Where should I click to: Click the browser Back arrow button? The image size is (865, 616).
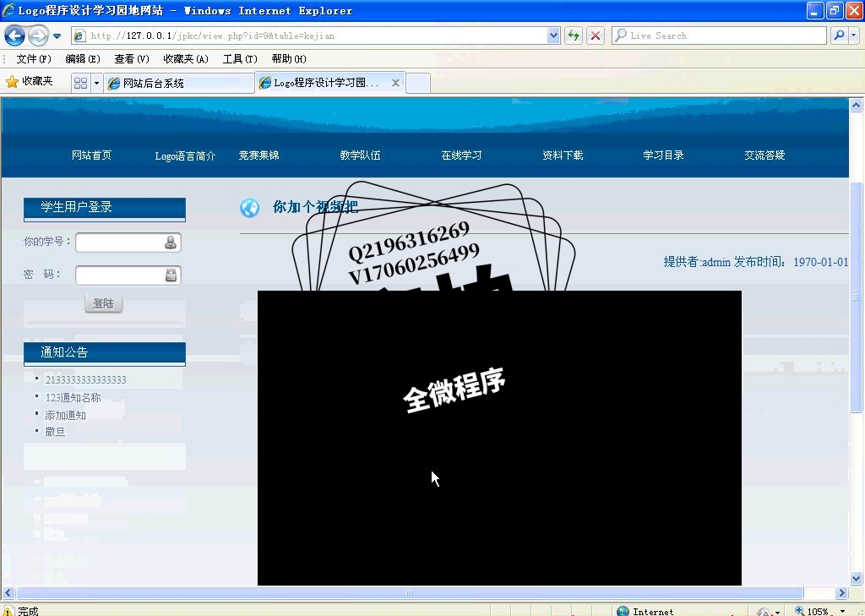pyautogui.click(x=14, y=35)
